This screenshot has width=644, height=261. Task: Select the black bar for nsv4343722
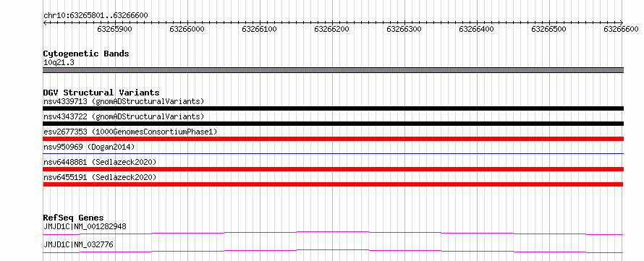pos(333,124)
